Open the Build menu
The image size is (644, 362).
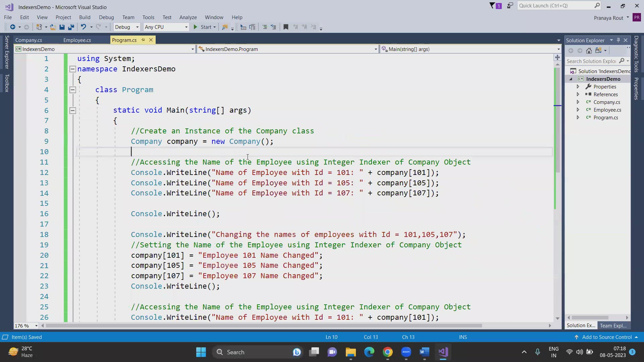[85, 17]
